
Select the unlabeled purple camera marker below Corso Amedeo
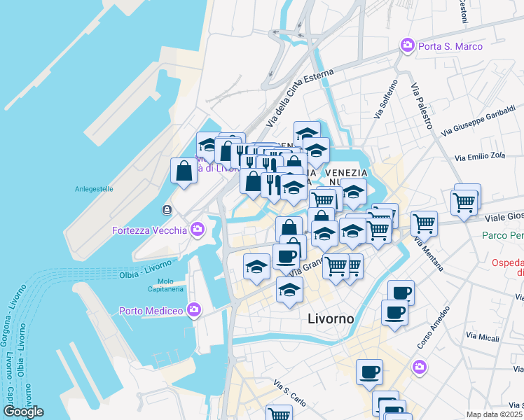click(x=420, y=368)
